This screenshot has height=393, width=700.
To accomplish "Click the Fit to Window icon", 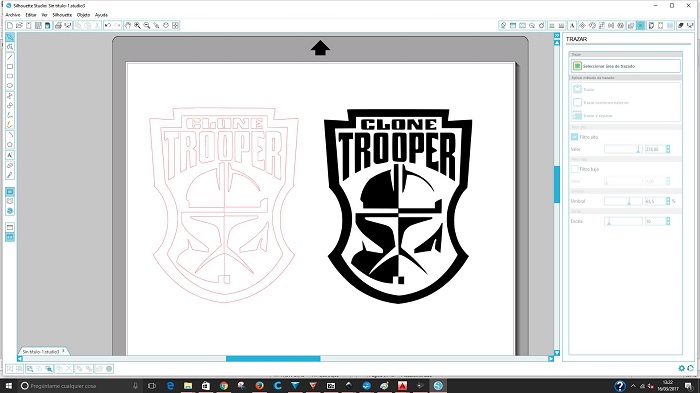I will 175,25.
